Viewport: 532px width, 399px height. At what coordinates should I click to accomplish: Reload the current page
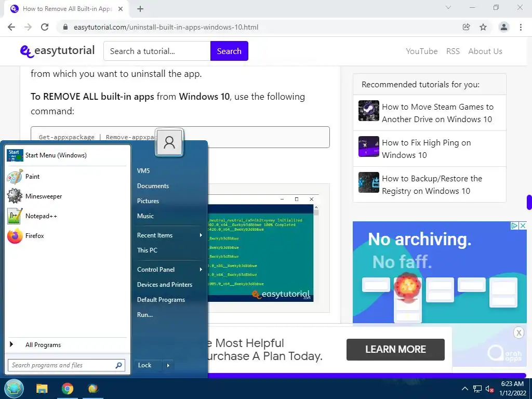(x=45, y=27)
